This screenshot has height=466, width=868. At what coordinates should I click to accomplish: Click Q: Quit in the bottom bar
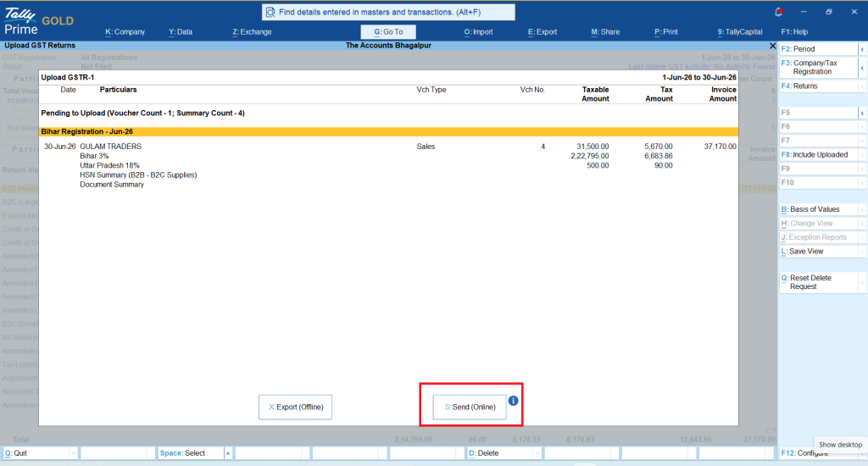point(36,453)
